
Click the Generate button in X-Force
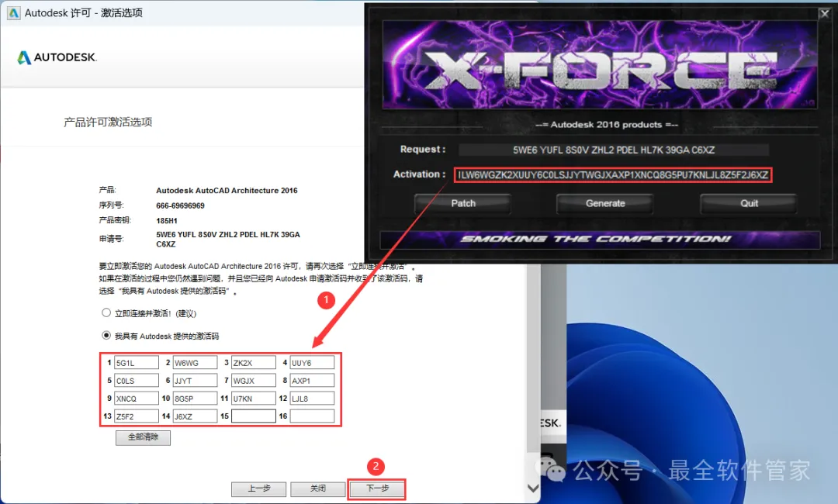pyautogui.click(x=605, y=203)
